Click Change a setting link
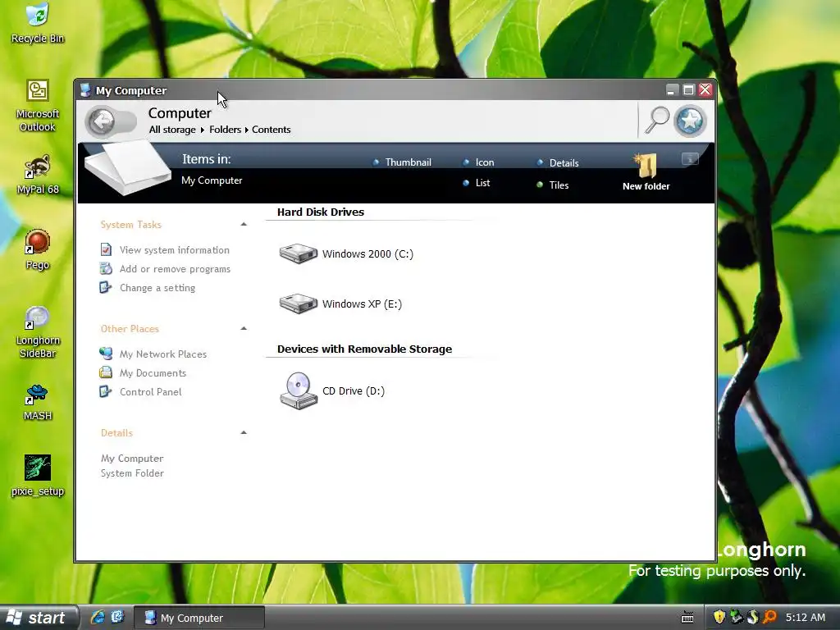The width and height of the screenshot is (840, 630). 157,288
